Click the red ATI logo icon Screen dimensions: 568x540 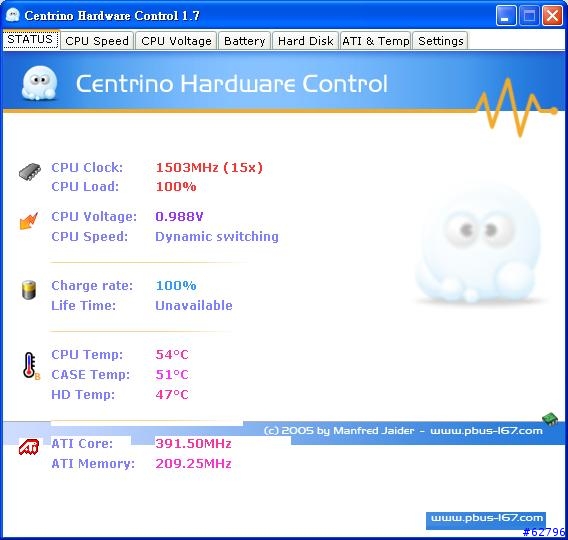point(29,447)
